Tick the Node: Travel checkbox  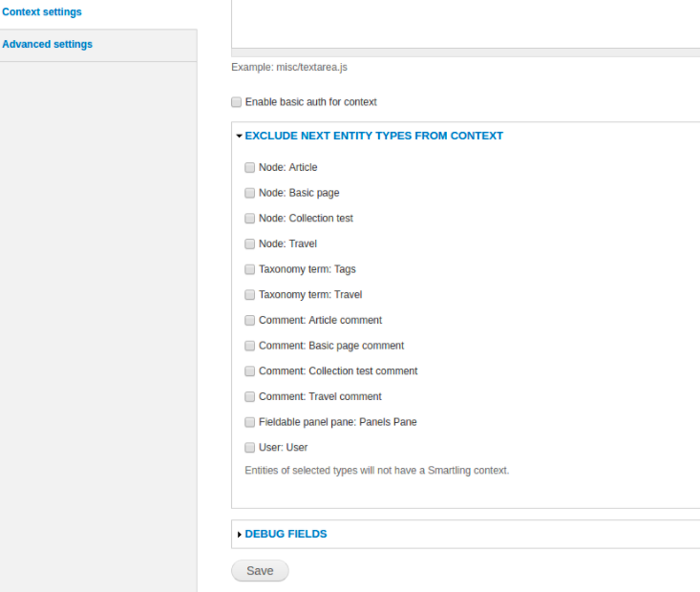tap(249, 243)
